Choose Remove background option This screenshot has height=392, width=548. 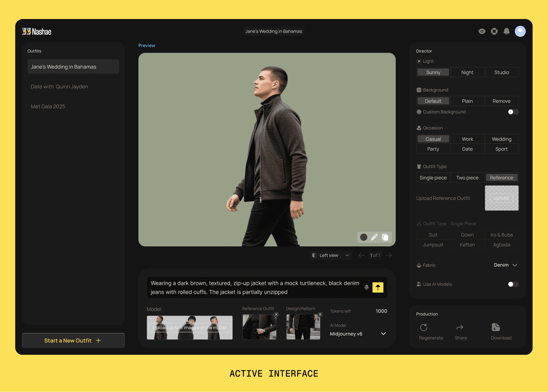point(502,101)
